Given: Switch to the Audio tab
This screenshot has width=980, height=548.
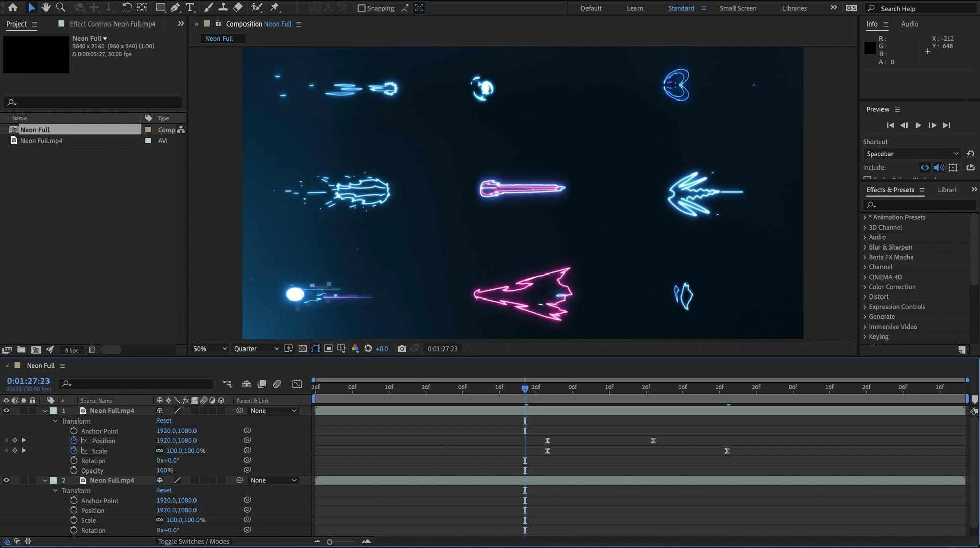Looking at the screenshot, I should [x=911, y=24].
